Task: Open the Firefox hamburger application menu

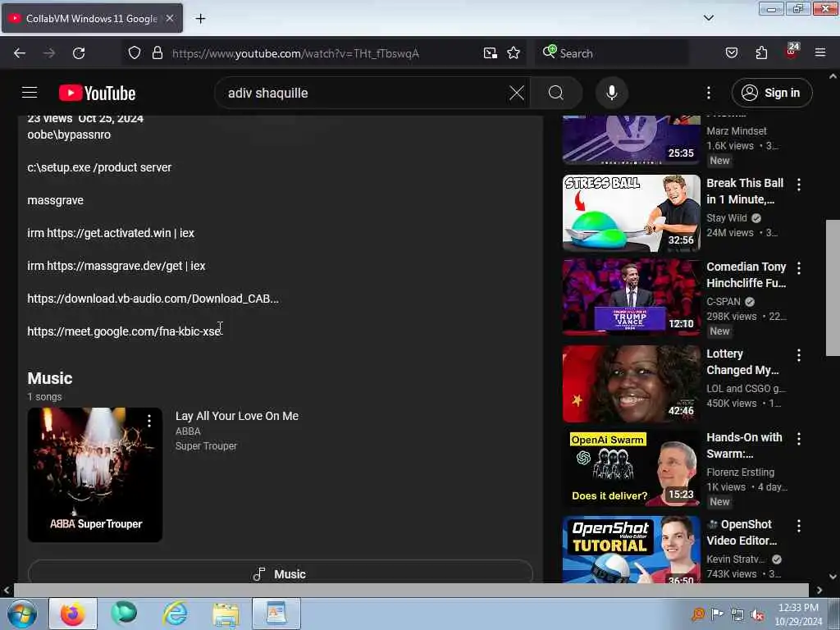Action: [x=820, y=53]
